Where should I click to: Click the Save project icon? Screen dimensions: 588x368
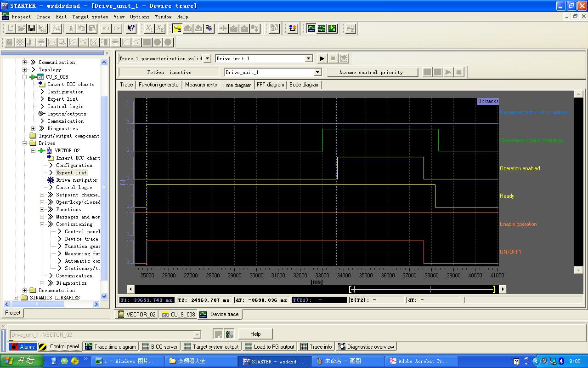(x=32, y=29)
